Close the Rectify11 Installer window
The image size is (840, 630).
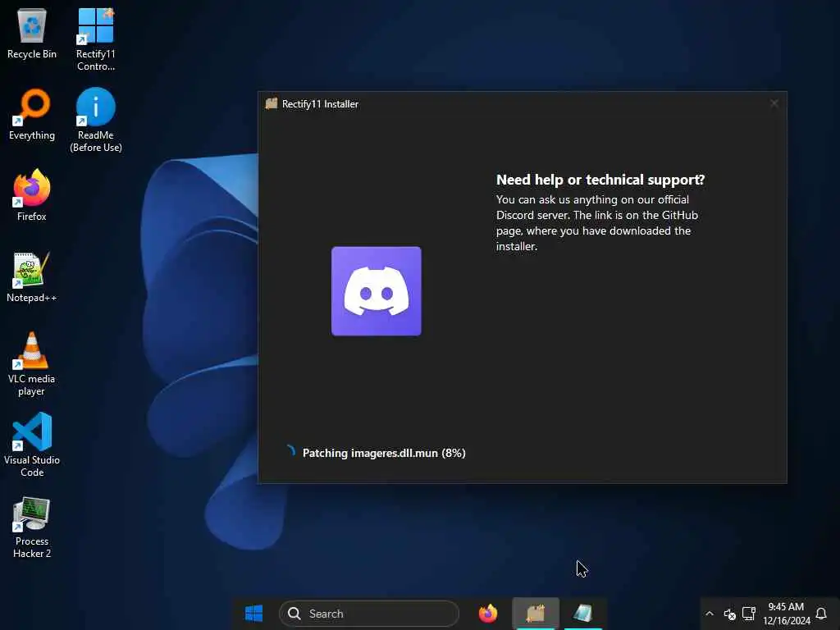[774, 103]
